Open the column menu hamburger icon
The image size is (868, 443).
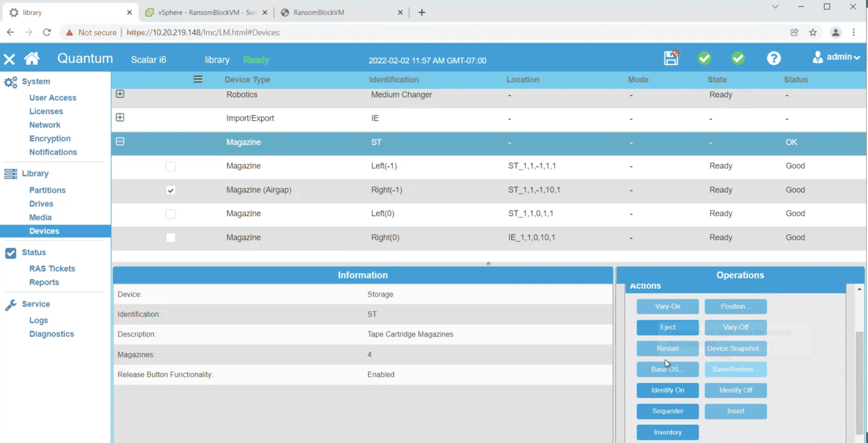[198, 79]
